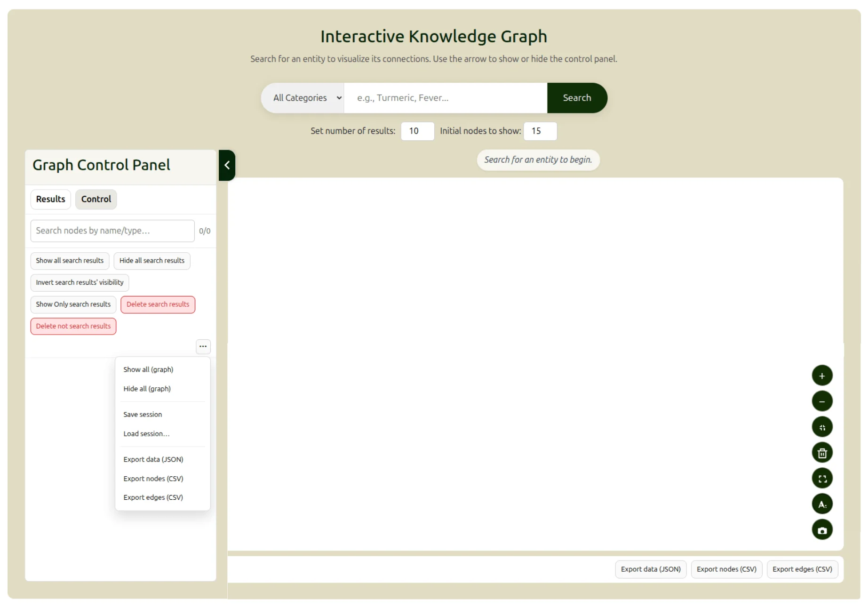Click Delete search results button
868x608 pixels.
tap(158, 304)
